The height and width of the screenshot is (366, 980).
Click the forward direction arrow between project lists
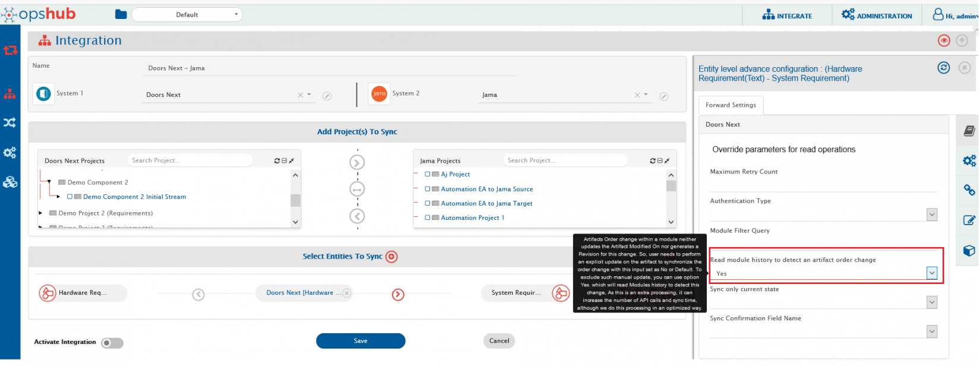pyautogui.click(x=357, y=163)
